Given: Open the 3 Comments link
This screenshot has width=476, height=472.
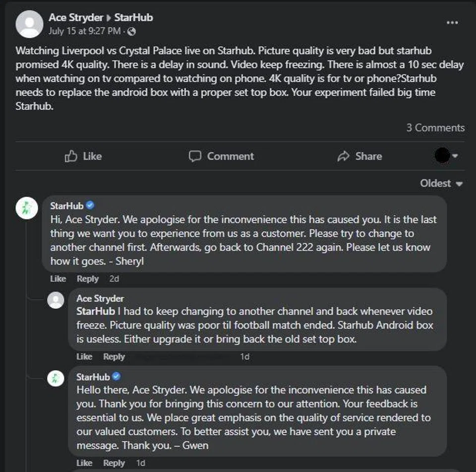Looking at the screenshot, I should (435, 128).
